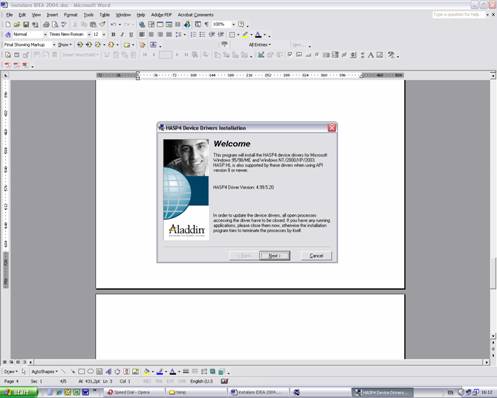Image resolution: width=497 pixels, height=398 pixels.
Task: Click the numbered list icon
Action: click(x=193, y=34)
